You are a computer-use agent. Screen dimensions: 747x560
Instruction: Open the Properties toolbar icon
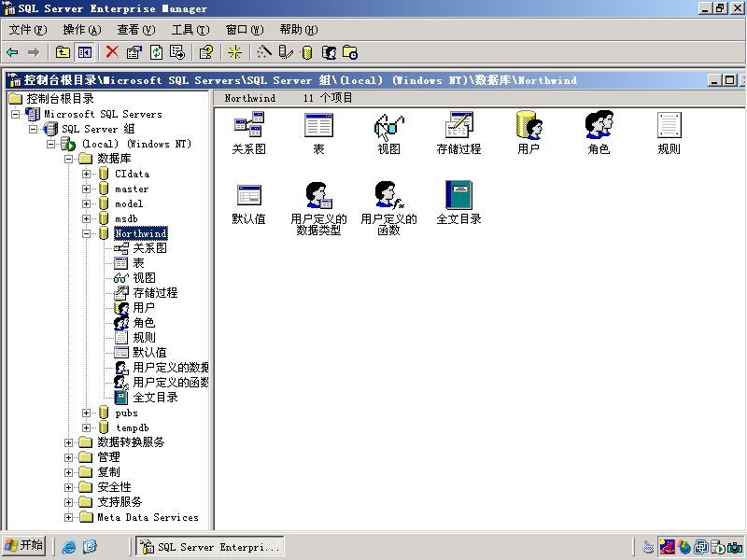pyautogui.click(x=134, y=52)
